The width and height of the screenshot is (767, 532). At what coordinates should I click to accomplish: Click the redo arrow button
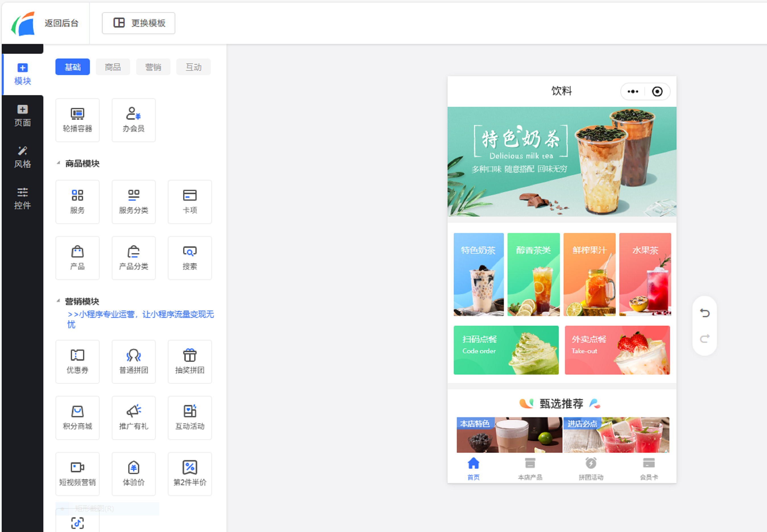[704, 339]
